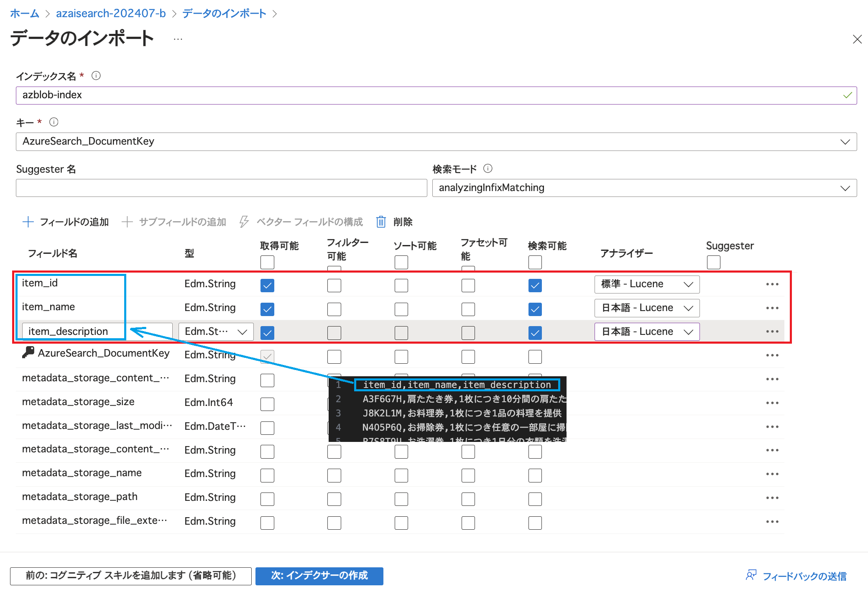Image resolution: width=868 pixels, height=592 pixels.
Task: Check 検索可能 for metadata_storage_name
Action: point(535,475)
